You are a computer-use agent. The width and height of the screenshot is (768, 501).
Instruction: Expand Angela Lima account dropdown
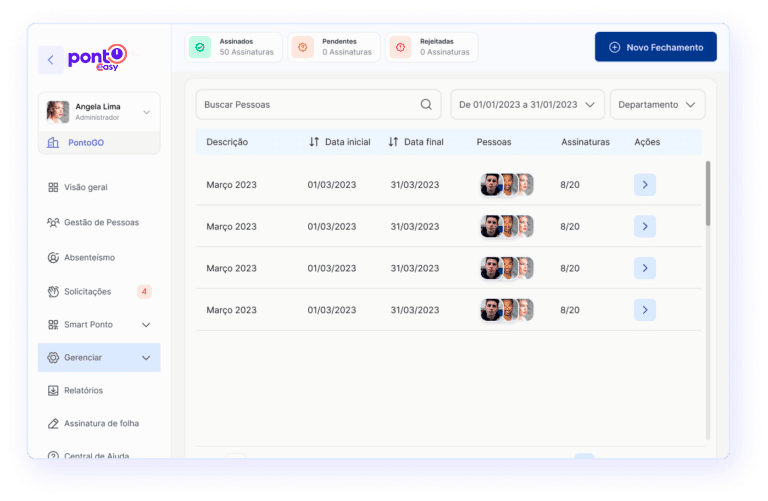tap(146, 112)
